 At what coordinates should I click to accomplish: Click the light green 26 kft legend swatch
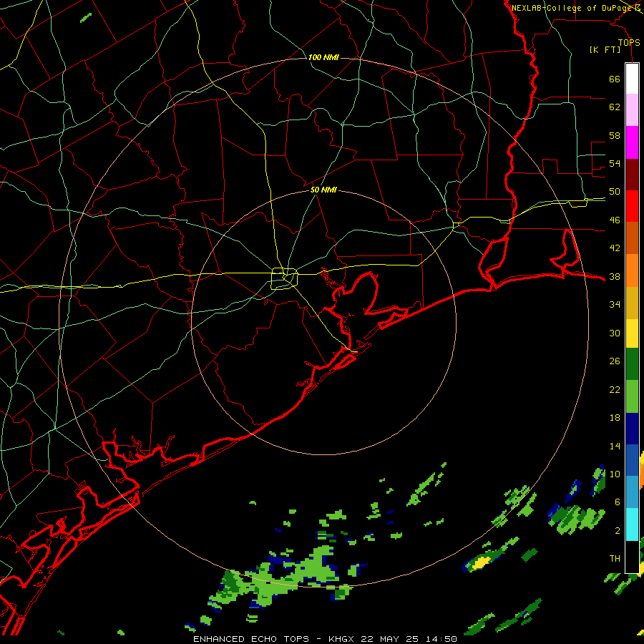coord(632,396)
